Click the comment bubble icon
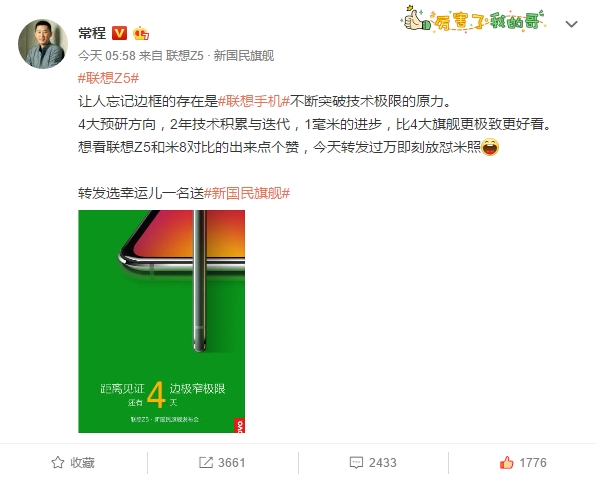 [356, 463]
